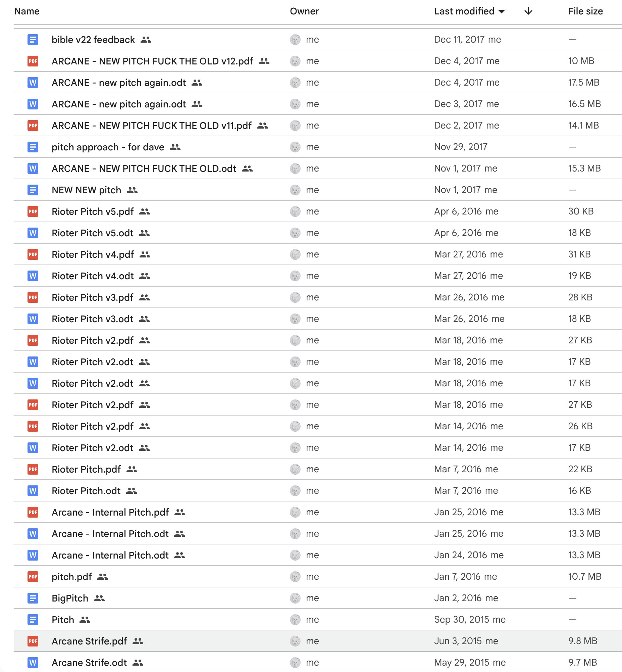This screenshot has width=622, height=672.
Task: Click the Word icon for Rioter Pitch v3.odt
Action: (x=33, y=319)
